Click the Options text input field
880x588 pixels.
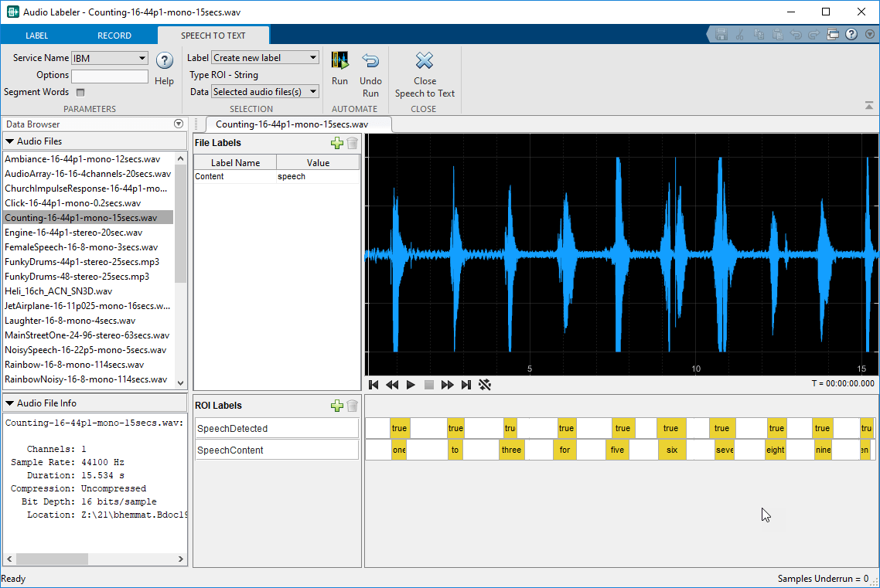click(110, 76)
